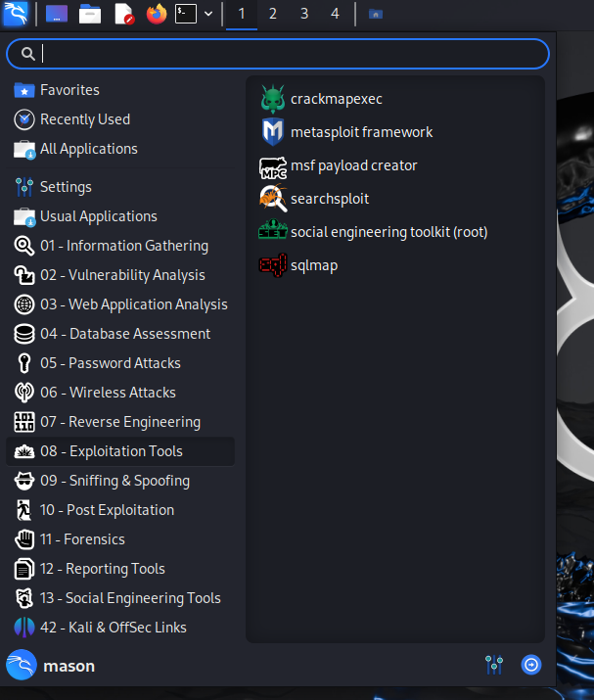The image size is (594, 700).
Task: Launch searchsploit via its spider icon
Action: tap(273, 199)
